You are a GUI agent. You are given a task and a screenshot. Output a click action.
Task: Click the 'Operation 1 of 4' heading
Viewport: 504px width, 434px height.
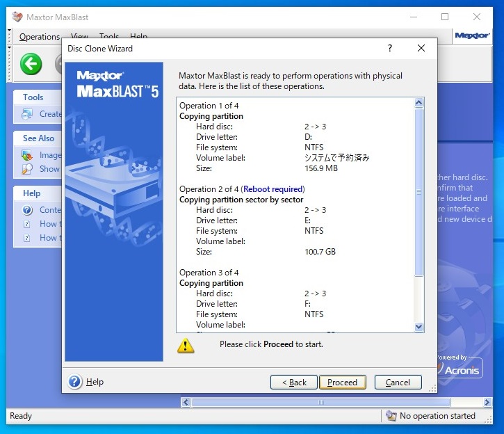point(209,106)
